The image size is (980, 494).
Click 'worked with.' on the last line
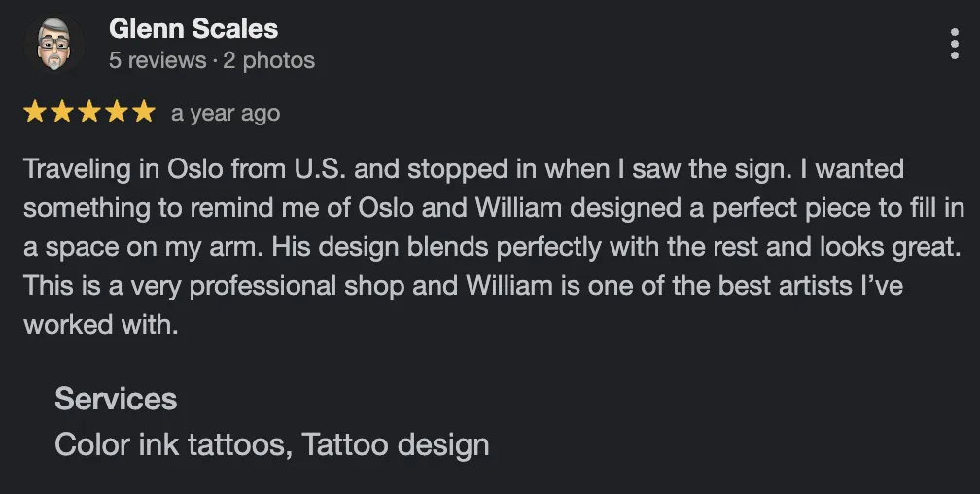click(101, 325)
